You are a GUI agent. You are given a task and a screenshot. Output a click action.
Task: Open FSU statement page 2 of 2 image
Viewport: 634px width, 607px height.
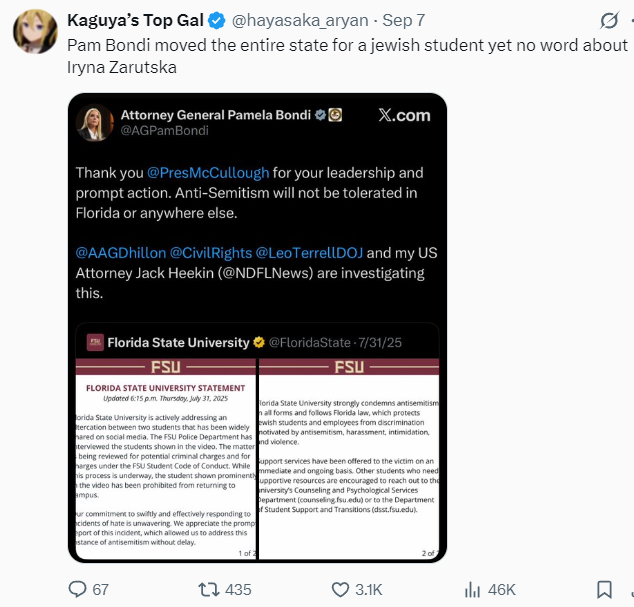[349, 459]
